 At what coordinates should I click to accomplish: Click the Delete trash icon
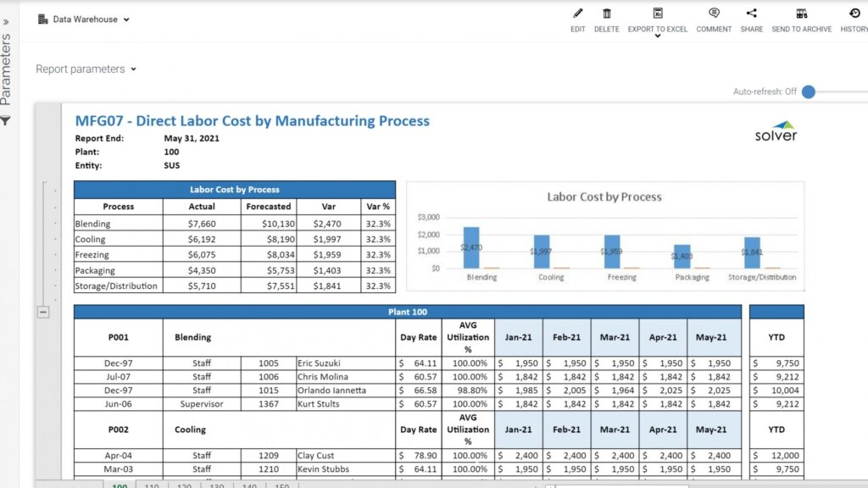pyautogui.click(x=607, y=14)
